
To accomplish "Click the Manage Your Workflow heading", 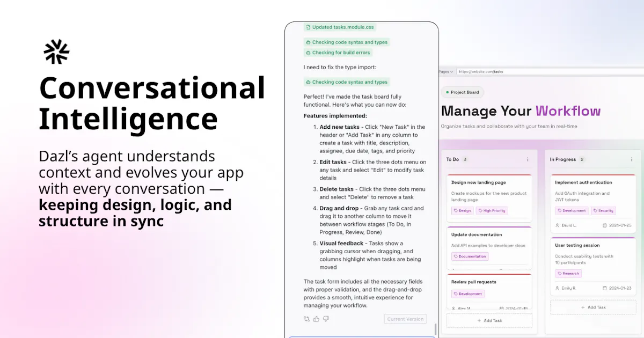I will pos(521,111).
